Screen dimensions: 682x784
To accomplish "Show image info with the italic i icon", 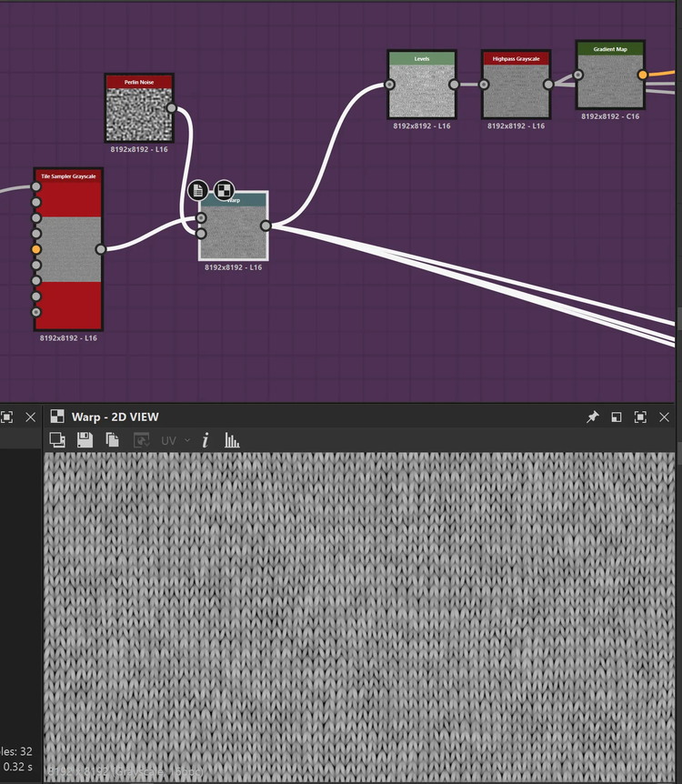I will [206, 440].
